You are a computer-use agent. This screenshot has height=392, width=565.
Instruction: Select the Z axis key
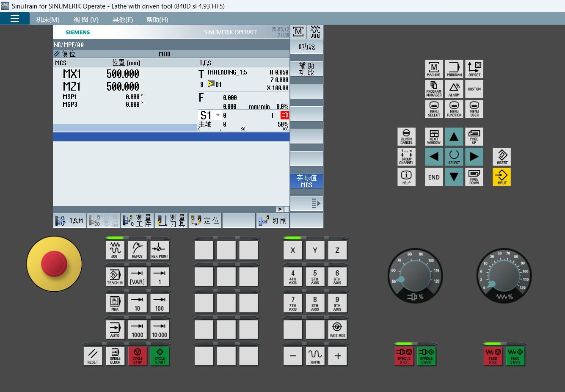[x=337, y=250]
